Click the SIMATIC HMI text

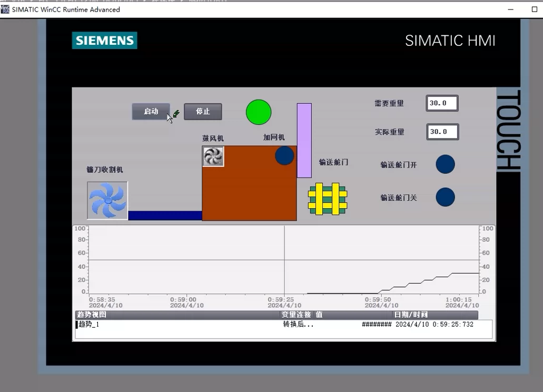(x=450, y=41)
